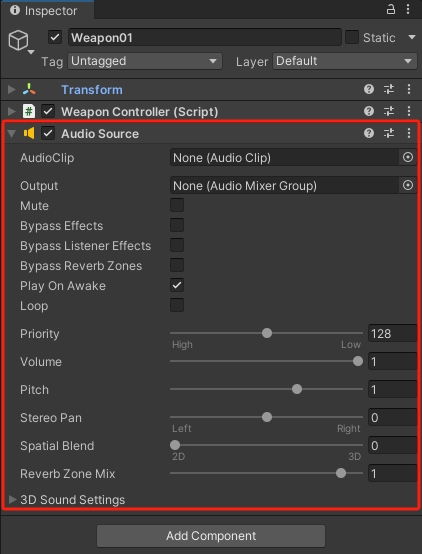The width and height of the screenshot is (422, 554).
Task: Open Audio Source presets slider icon
Action: (x=389, y=133)
